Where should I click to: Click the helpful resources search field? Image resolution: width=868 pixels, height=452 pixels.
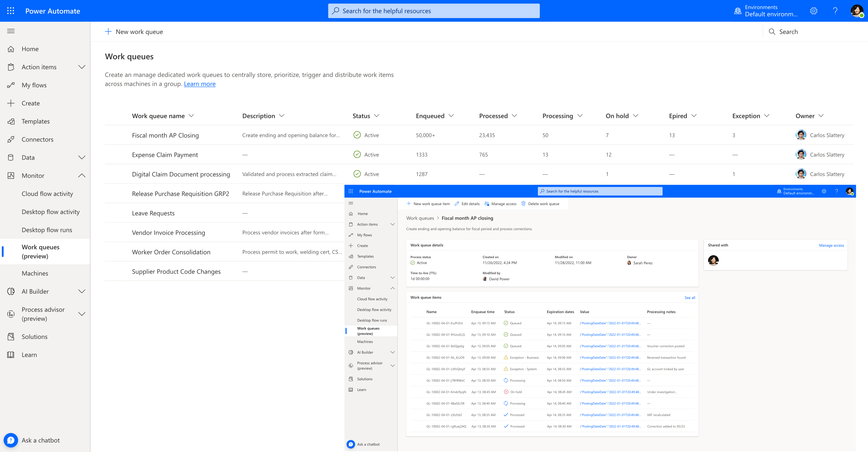tap(434, 11)
